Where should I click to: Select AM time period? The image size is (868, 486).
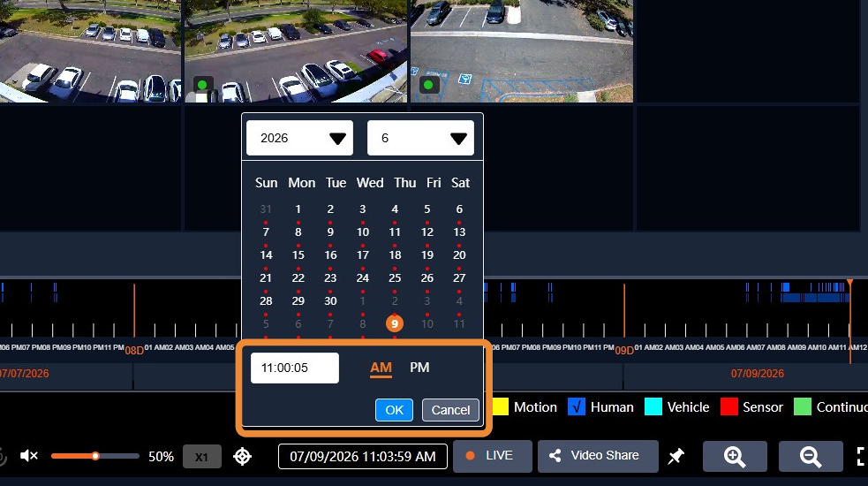[381, 368]
